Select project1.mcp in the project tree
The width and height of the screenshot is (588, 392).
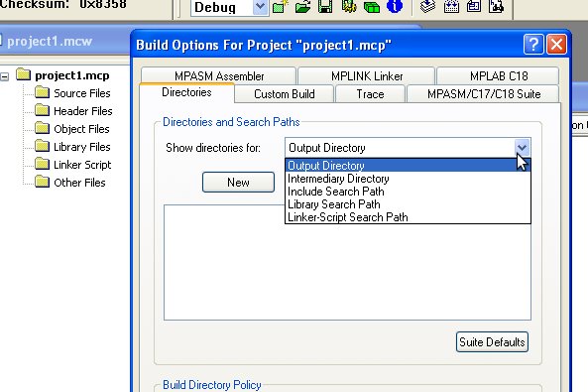pos(72,75)
